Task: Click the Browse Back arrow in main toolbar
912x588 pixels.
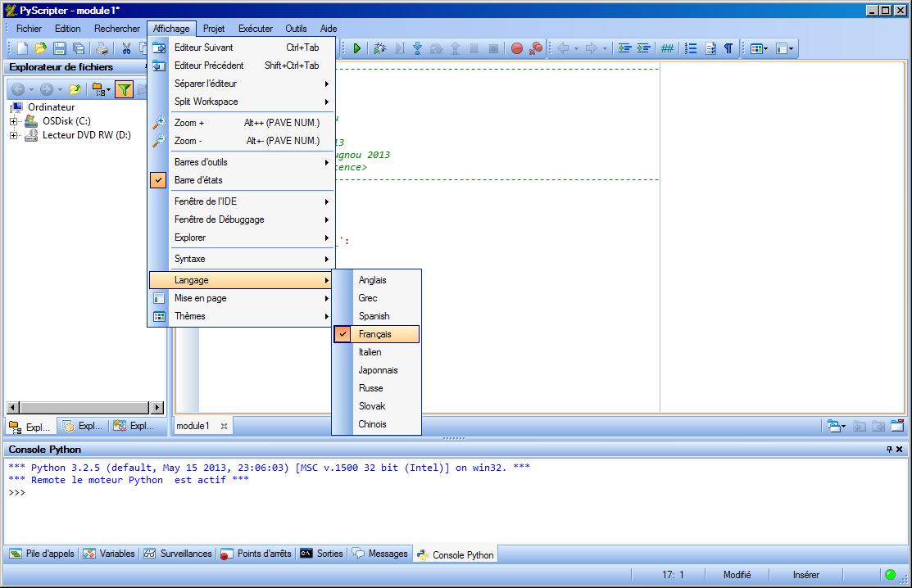Action: click(563, 48)
